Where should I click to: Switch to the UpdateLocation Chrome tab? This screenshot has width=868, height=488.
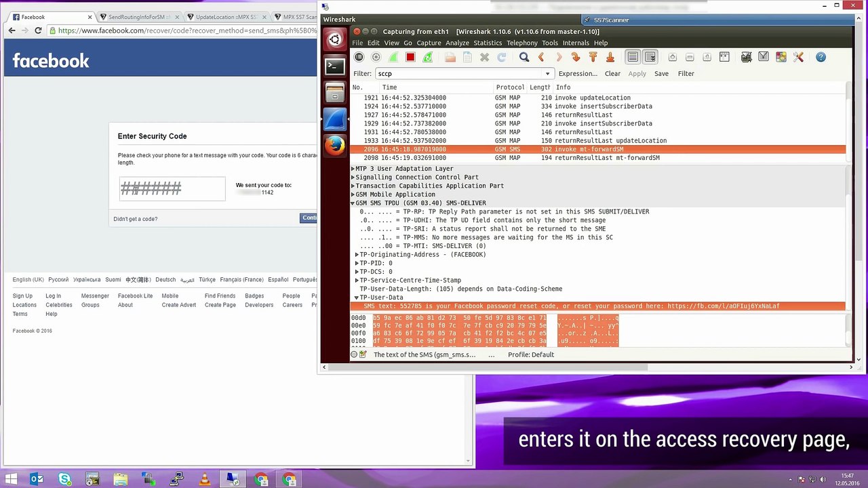click(226, 17)
